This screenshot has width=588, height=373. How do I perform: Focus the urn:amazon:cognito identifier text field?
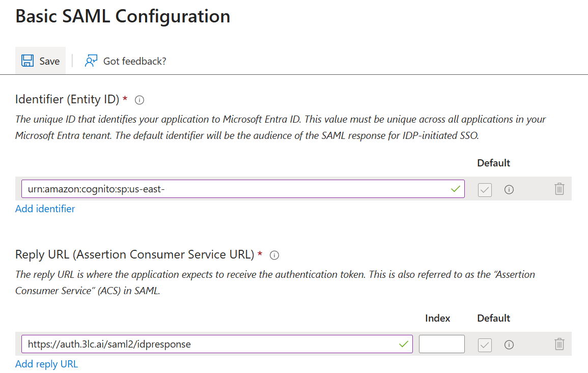coord(243,189)
